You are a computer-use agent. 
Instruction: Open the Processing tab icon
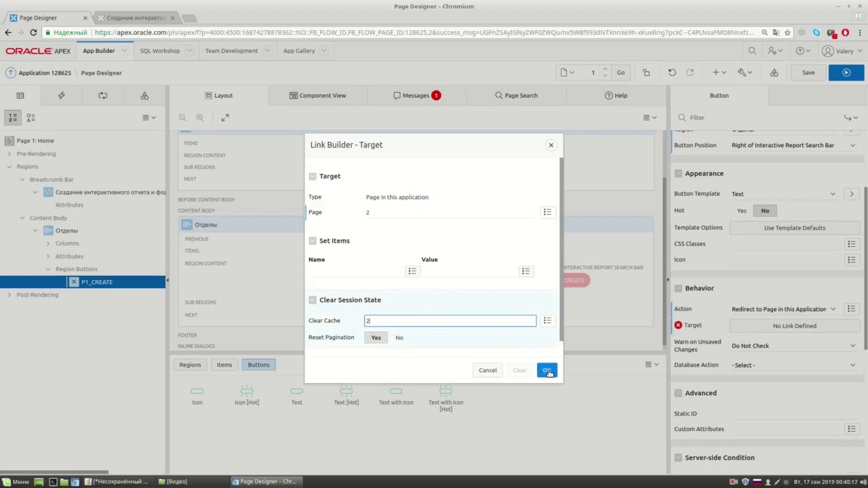pyautogui.click(x=103, y=96)
